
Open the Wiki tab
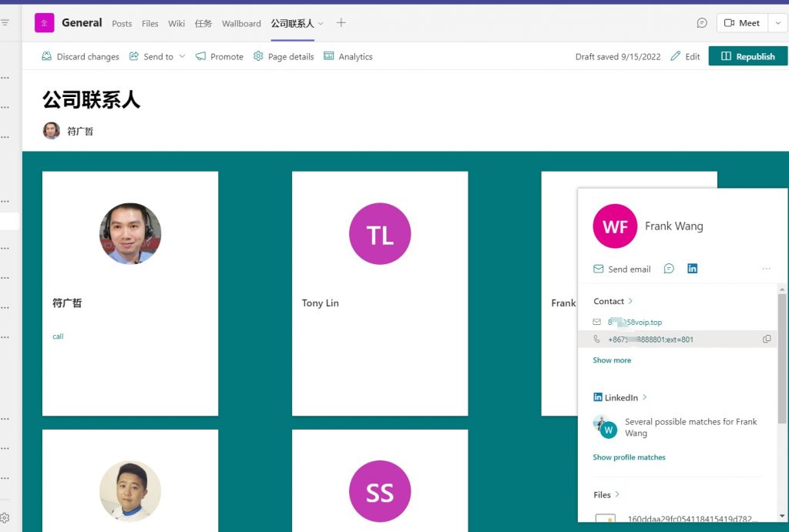point(176,23)
